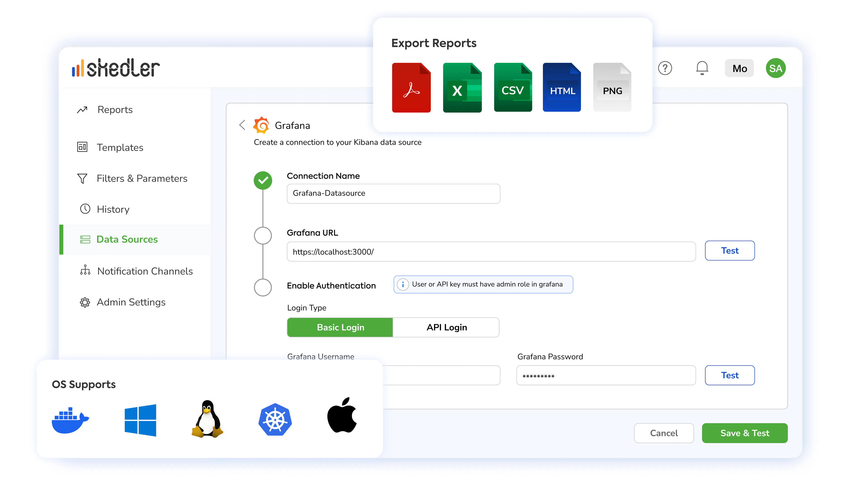This screenshot has height=488, width=868.
Task: Click the Windows logo icon
Action: click(x=140, y=420)
